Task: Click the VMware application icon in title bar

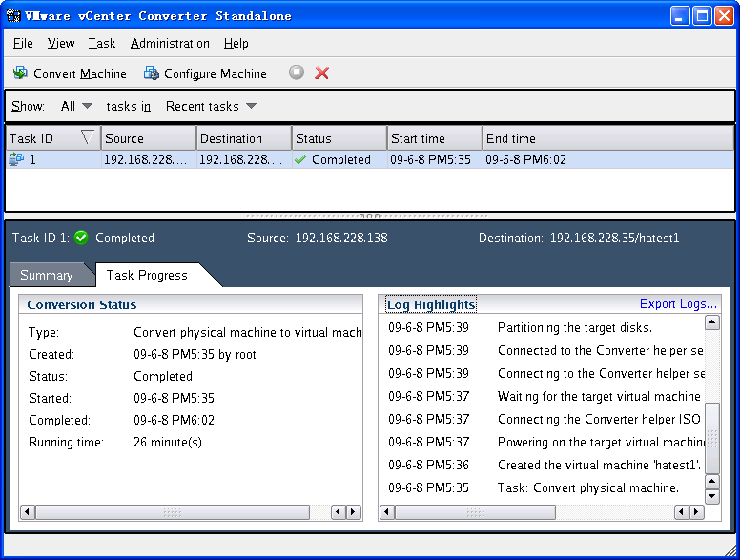Action: tap(14, 15)
